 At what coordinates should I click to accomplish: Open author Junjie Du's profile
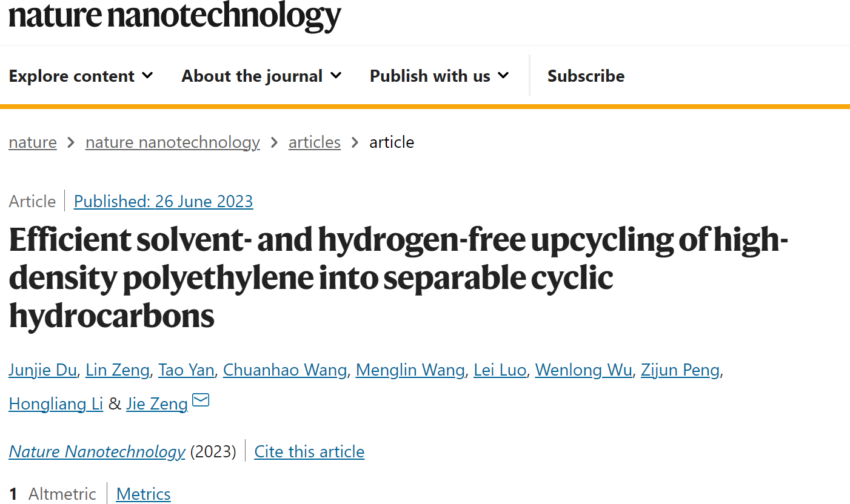(42, 370)
